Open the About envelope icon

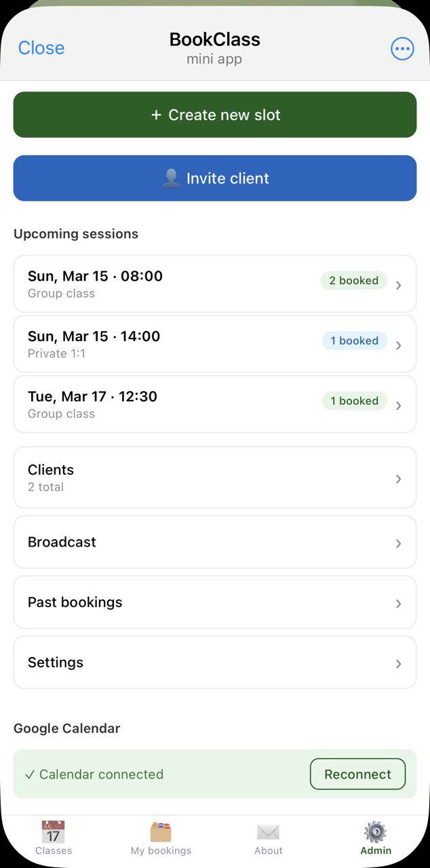tap(268, 831)
